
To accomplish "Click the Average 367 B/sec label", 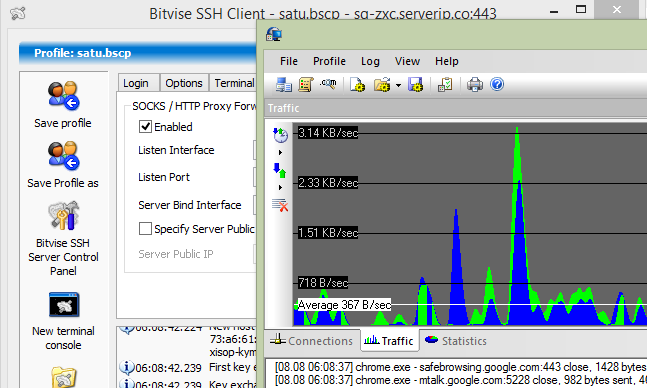I will tap(345, 305).
